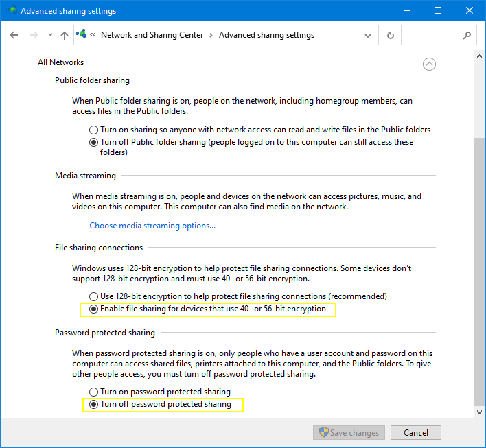Open Choose media streaming options link
The height and width of the screenshot is (448, 486).
(152, 226)
